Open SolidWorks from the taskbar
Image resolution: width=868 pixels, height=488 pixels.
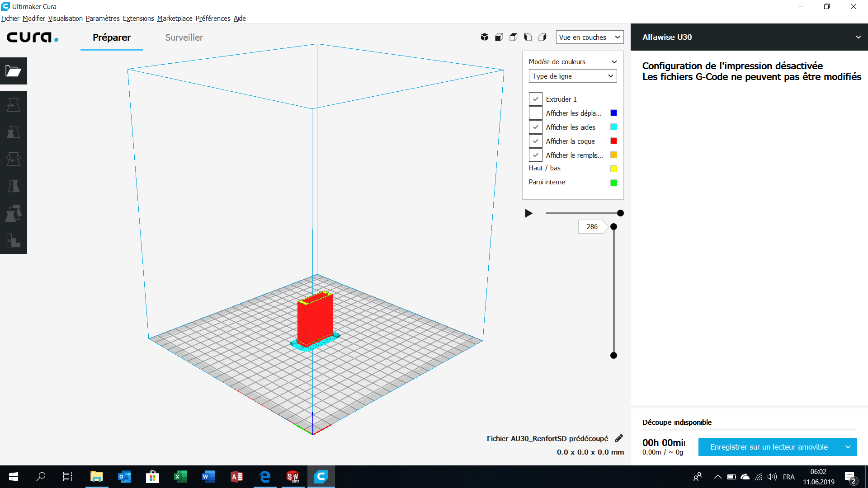pos(292,477)
